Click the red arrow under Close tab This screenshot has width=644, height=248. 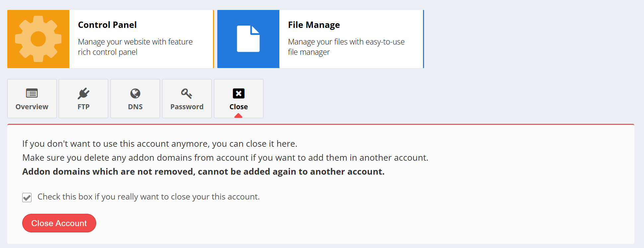tap(238, 116)
